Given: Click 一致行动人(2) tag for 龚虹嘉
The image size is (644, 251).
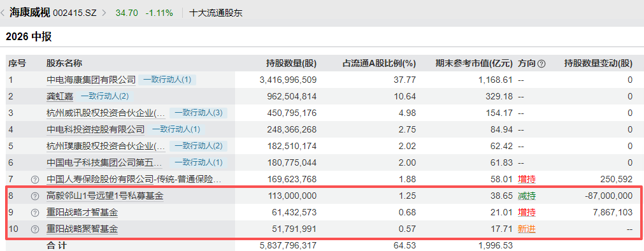Looking at the screenshot, I should (104, 97).
